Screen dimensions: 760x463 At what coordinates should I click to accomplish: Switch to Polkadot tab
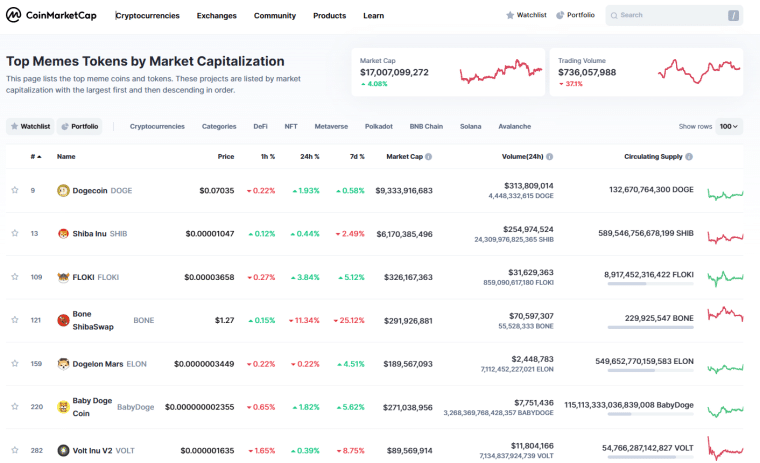pos(379,127)
